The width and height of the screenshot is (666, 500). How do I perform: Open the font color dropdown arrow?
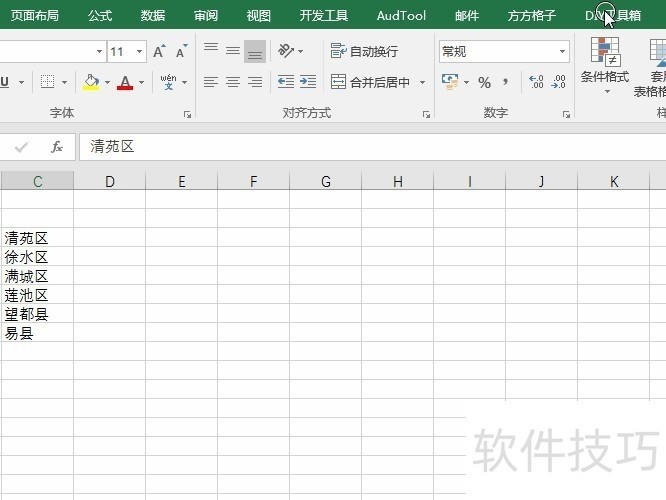point(141,82)
